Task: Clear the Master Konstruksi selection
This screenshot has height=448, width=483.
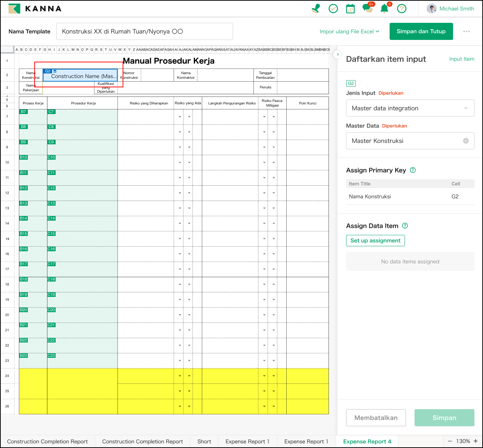Action: [466, 141]
